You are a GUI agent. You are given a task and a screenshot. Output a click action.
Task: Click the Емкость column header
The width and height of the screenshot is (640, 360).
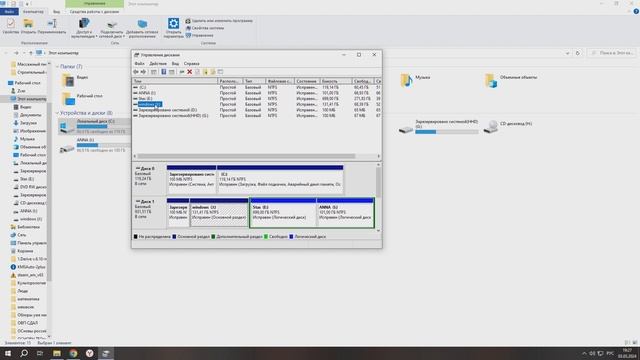(336, 81)
